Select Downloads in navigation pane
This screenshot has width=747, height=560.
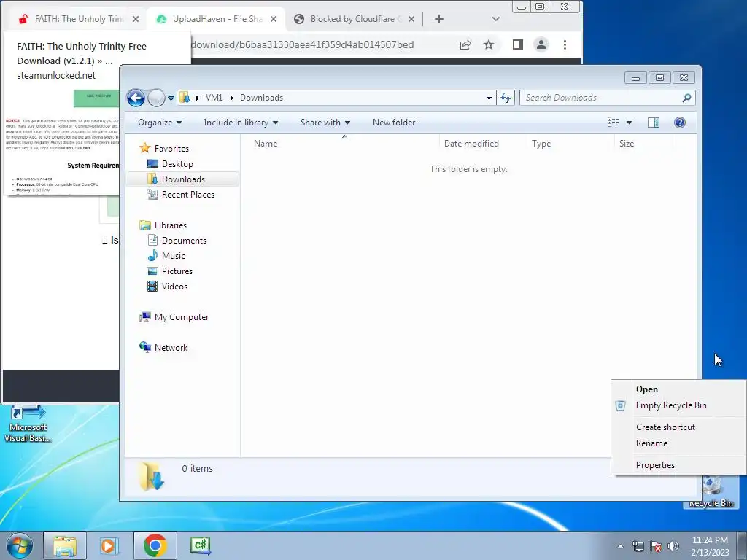coord(183,179)
